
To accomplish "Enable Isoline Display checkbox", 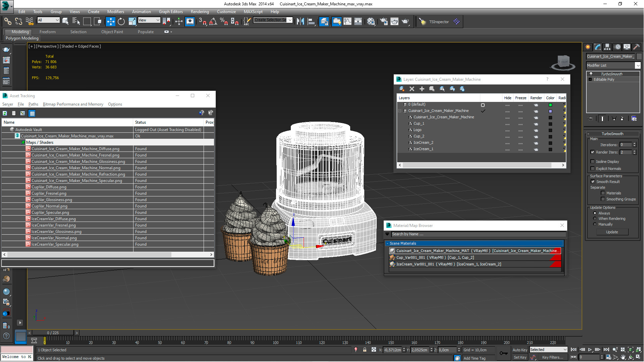I will [593, 162].
